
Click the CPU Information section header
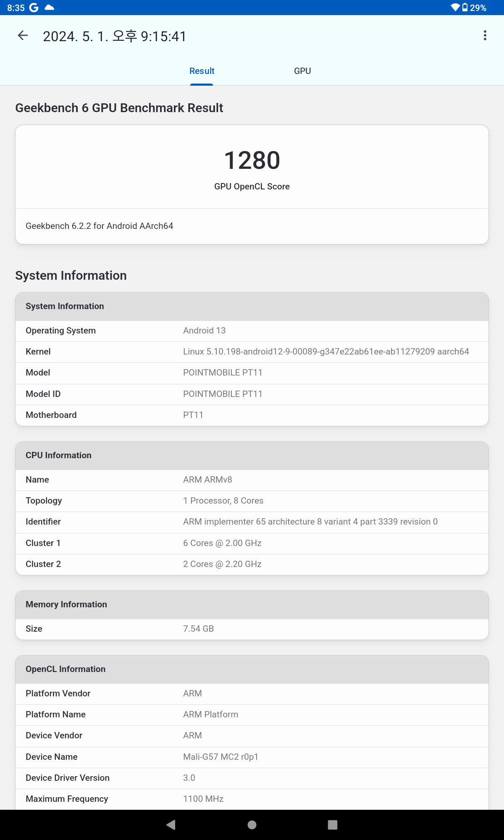click(58, 455)
